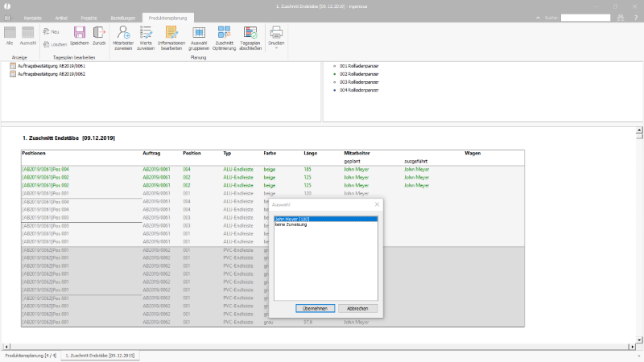Click vertical scrollbar down arrow
This screenshot has width=644, height=362.
coord(639,339)
